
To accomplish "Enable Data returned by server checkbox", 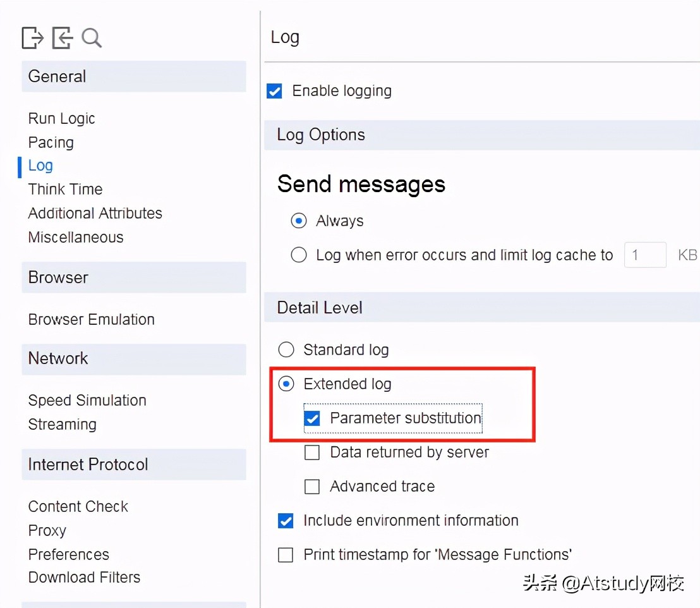I will point(312,452).
